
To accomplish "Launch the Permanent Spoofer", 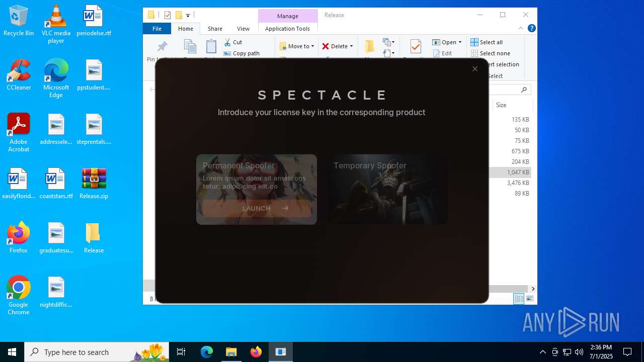I will click(x=257, y=208).
